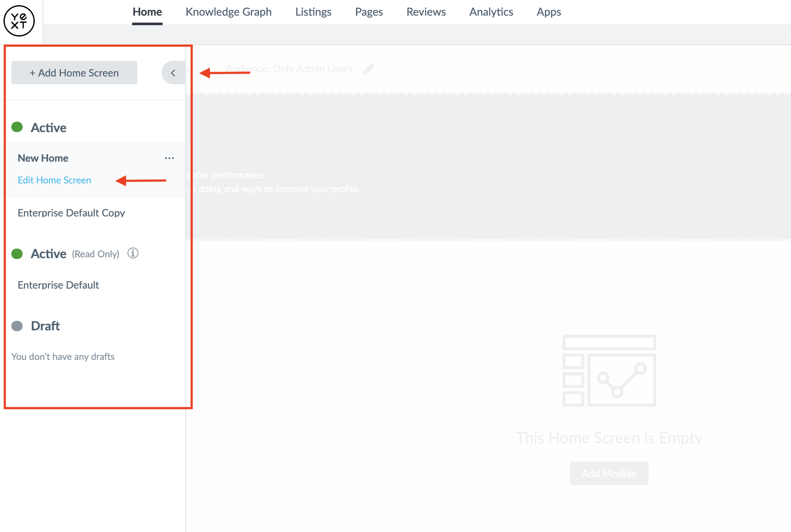
Task: Go to the Pages tab
Action: click(x=369, y=12)
